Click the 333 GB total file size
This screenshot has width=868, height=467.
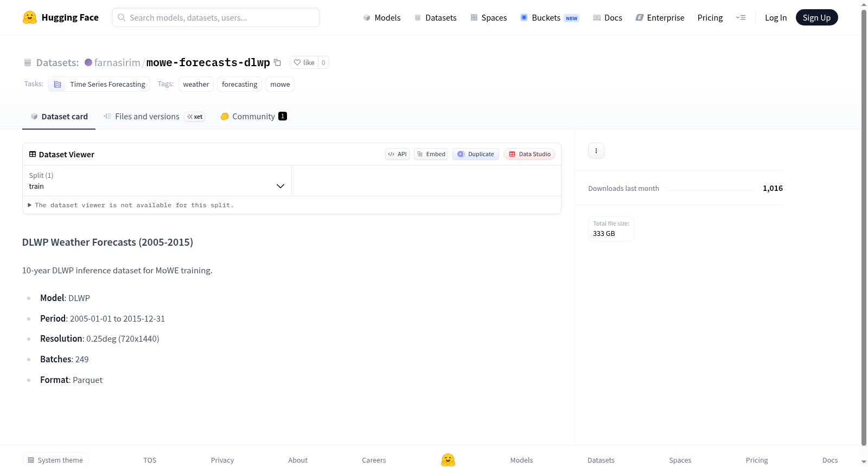[604, 234]
